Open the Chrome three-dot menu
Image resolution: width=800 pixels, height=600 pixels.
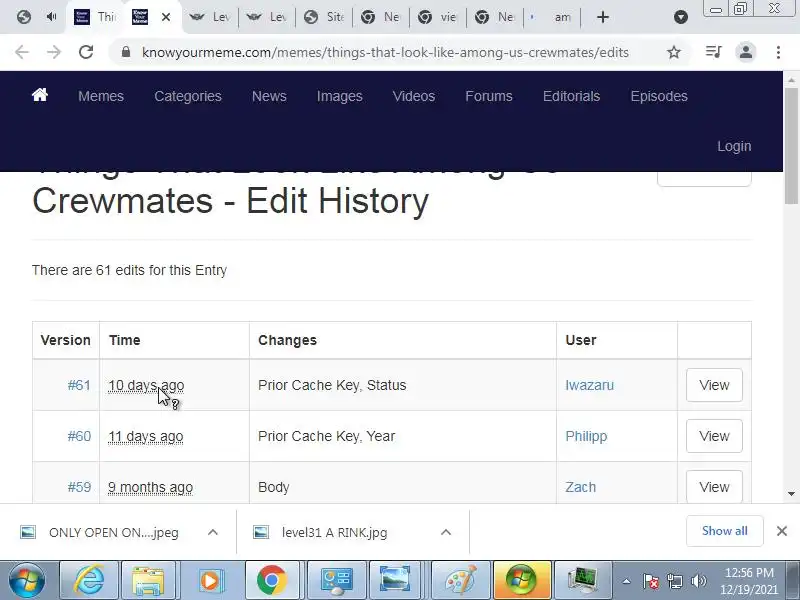(778, 52)
